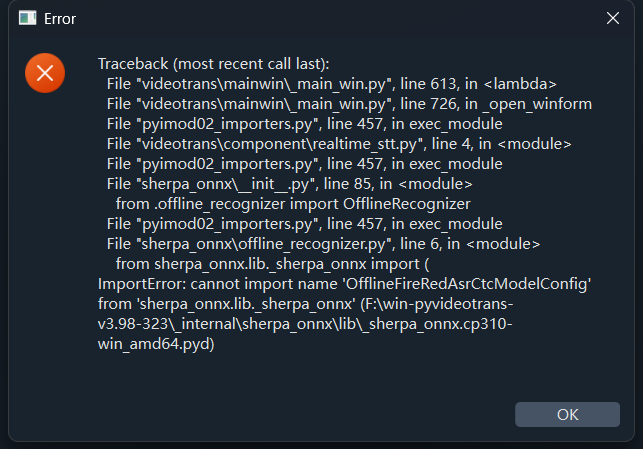This screenshot has height=449, width=643.
Task: Click the sherpa_onnx __init__.py line 85 entry
Action: (304, 184)
